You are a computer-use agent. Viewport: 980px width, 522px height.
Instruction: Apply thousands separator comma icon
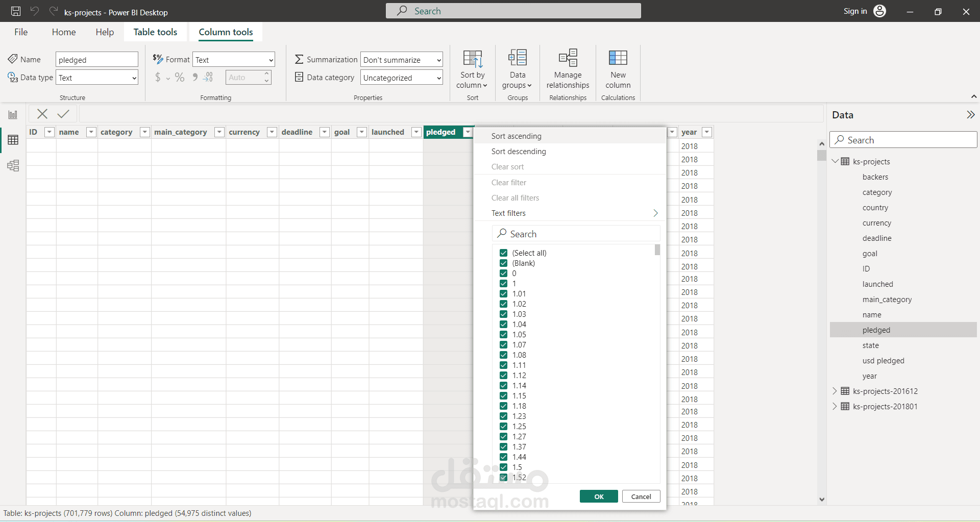click(x=194, y=77)
